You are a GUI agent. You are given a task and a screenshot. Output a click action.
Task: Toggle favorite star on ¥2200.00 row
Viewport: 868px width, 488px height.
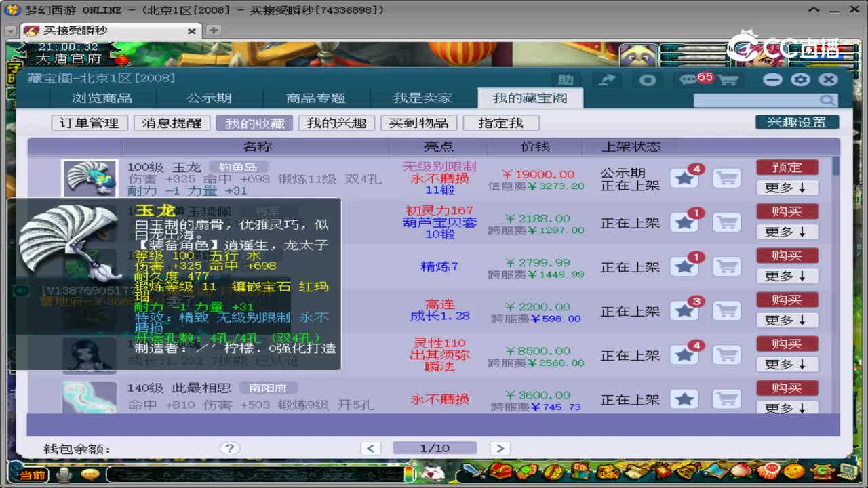tap(684, 310)
